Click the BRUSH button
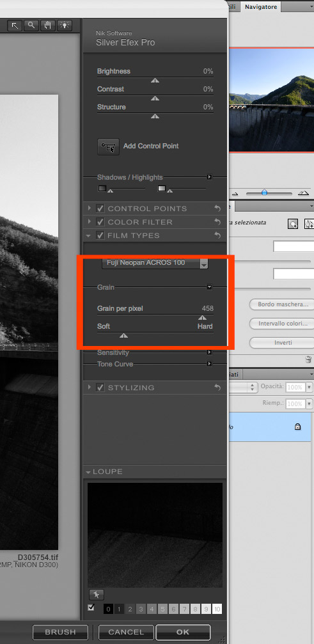 pyautogui.click(x=60, y=632)
